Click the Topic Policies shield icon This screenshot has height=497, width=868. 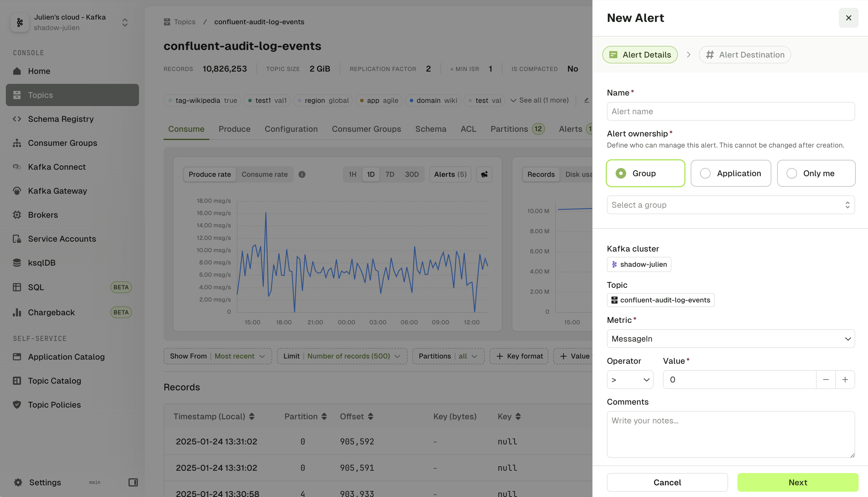click(x=17, y=404)
